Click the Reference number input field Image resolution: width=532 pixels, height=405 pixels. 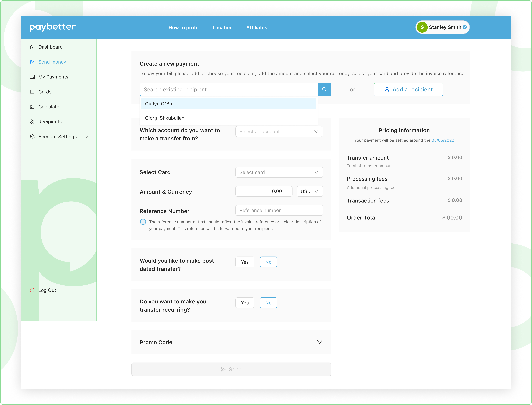pos(279,210)
